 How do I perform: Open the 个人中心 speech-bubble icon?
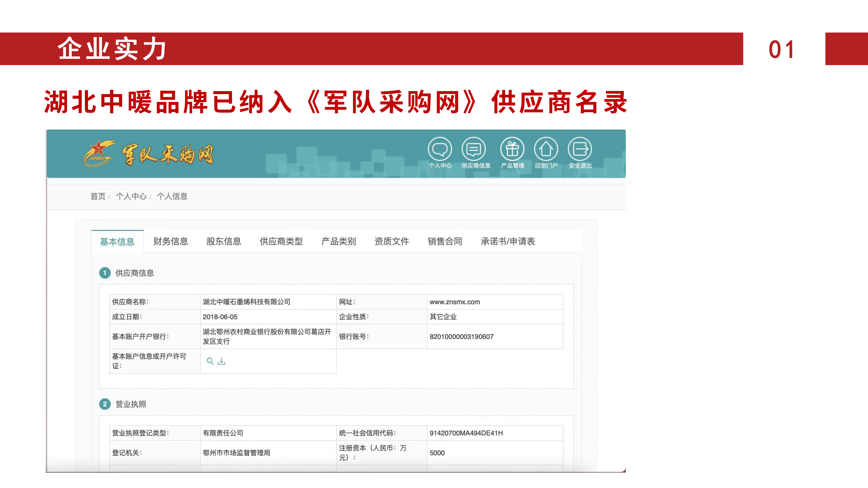(440, 149)
